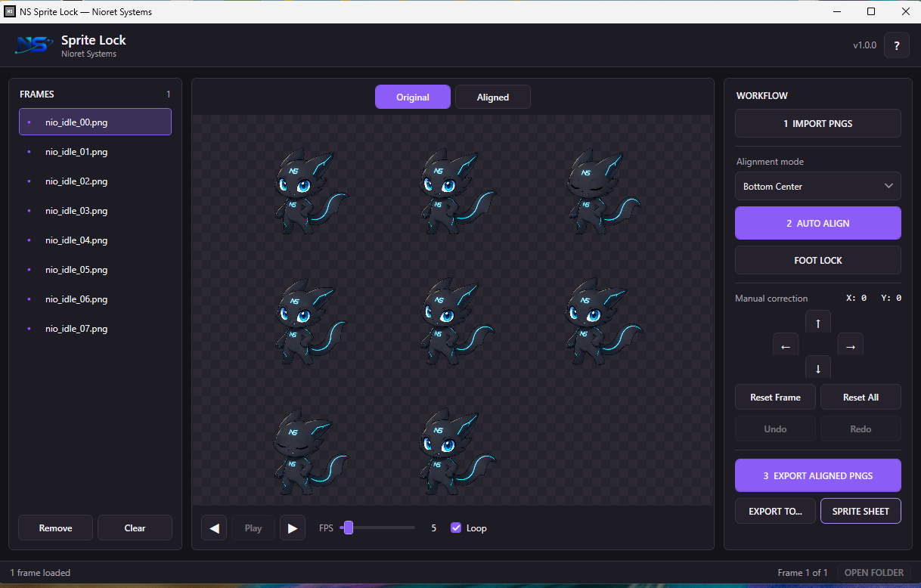Clear all frames from the list
Screen dimensions: 921x588
pyautogui.click(x=135, y=528)
